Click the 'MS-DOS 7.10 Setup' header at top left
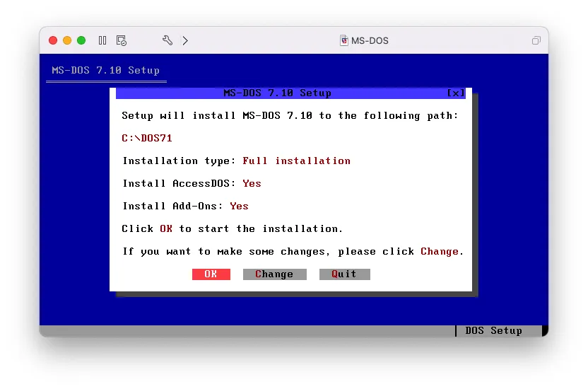This screenshot has width=588, height=389. (106, 70)
